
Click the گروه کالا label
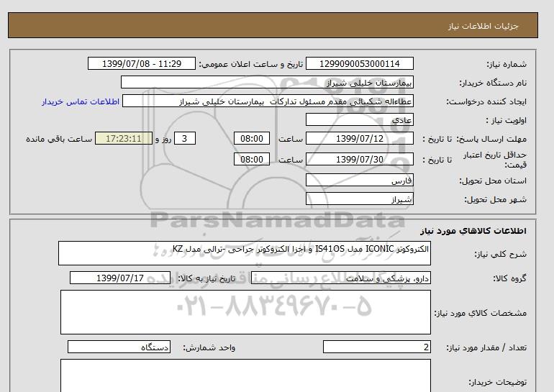click(510, 278)
